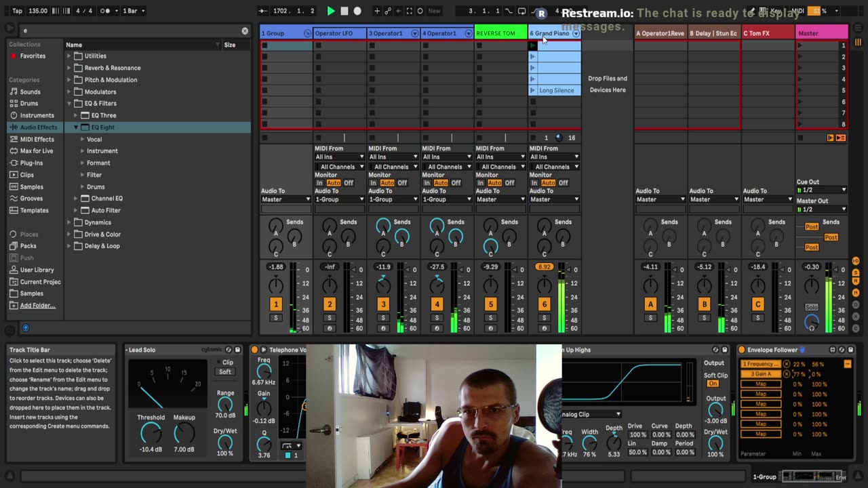Open Packs in Places
The image size is (868, 488).
[x=28, y=246]
